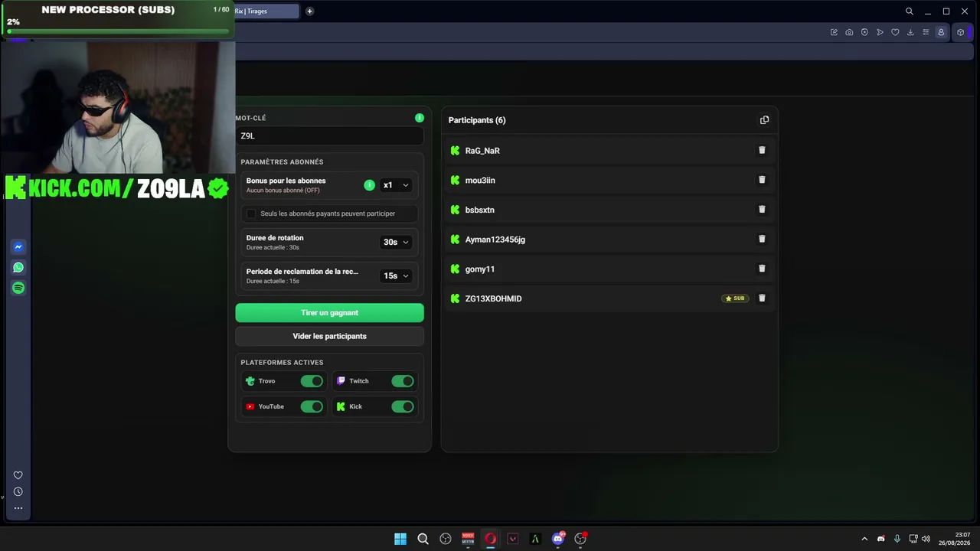Click the SUB badge on ZG13XBOHMID

tap(735, 298)
